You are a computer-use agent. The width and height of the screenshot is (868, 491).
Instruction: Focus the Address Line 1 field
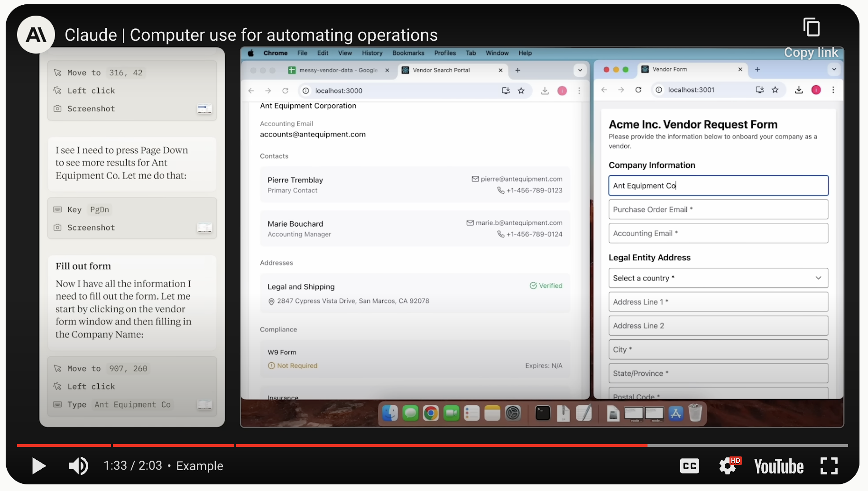718,302
